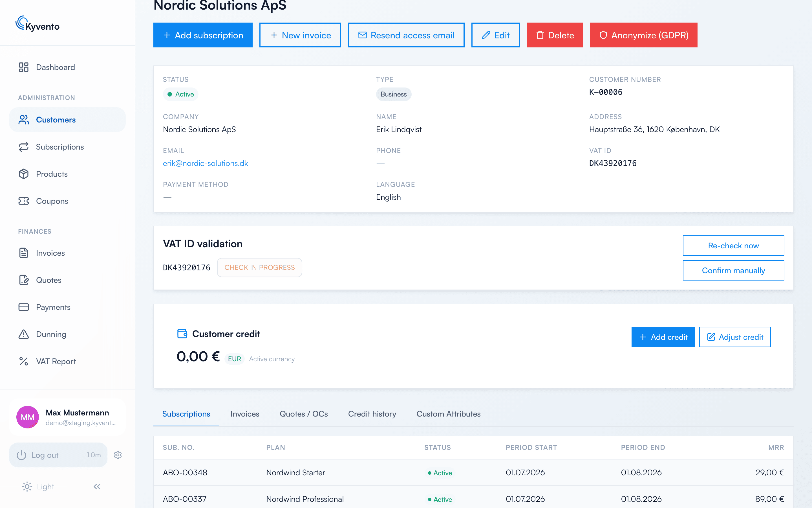The height and width of the screenshot is (508, 812).
Task: Click the Subscriptions repeat-arrows icon
Action: [23, 147]
